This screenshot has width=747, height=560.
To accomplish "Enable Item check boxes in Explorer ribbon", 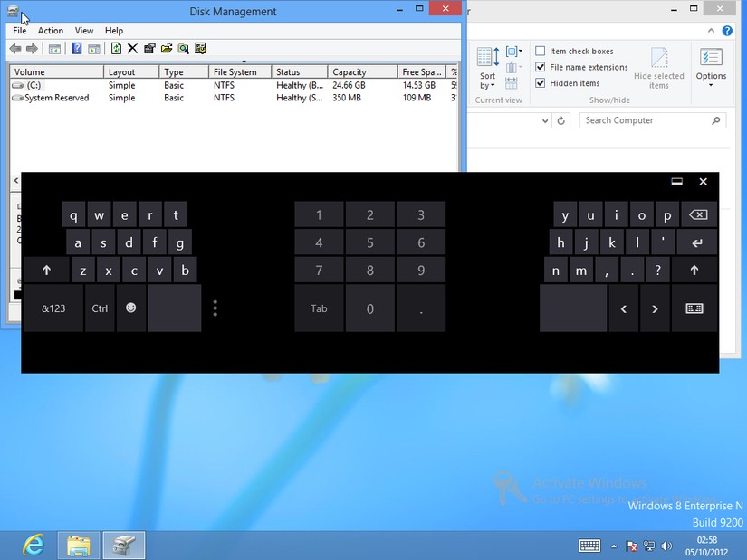I will [541, 51].
